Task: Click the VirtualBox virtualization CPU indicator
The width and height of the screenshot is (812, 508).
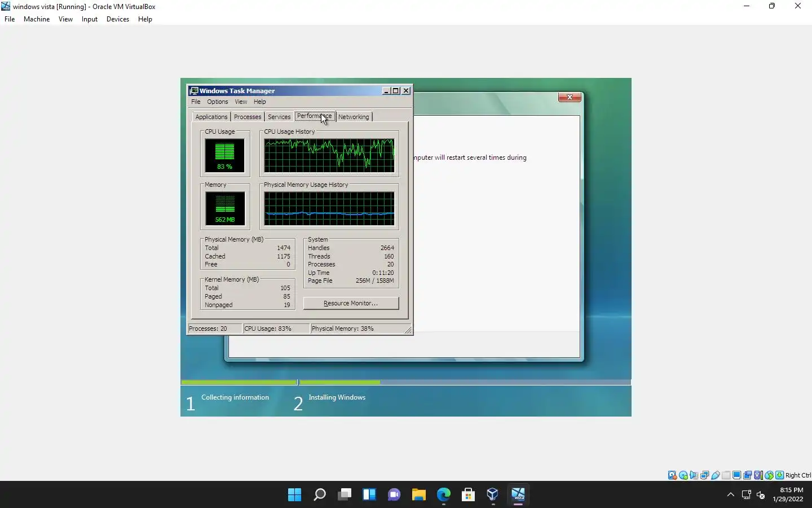Action: click(758, 475)
